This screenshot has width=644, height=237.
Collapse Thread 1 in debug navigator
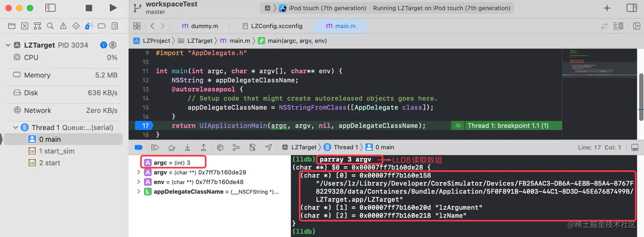[15, 127]
